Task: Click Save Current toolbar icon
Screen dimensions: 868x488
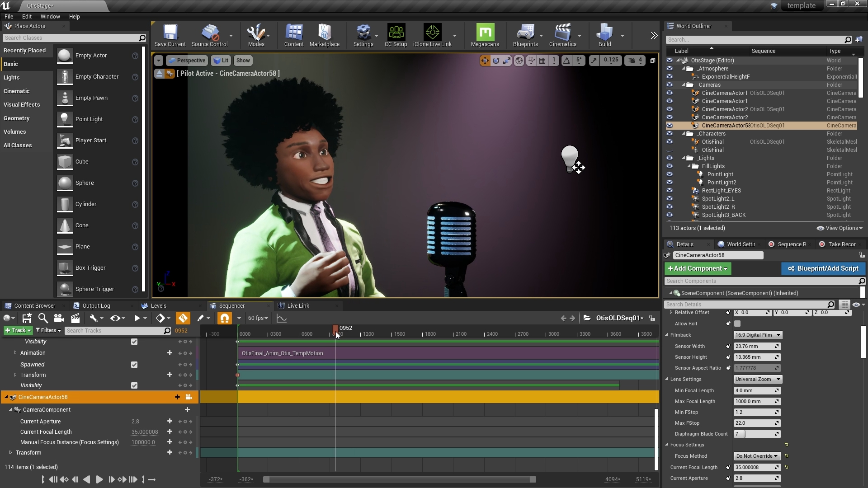Action: tap(170, 35)
